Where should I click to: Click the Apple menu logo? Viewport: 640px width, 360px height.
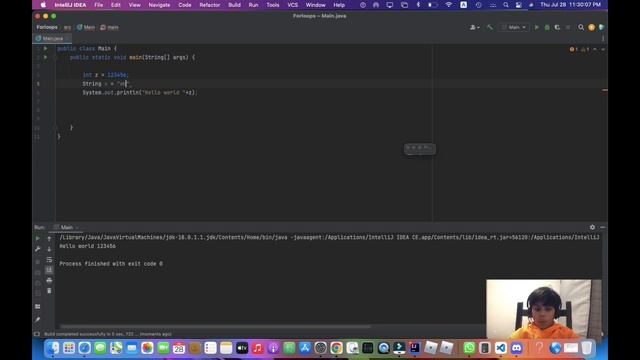click(43, 5)
